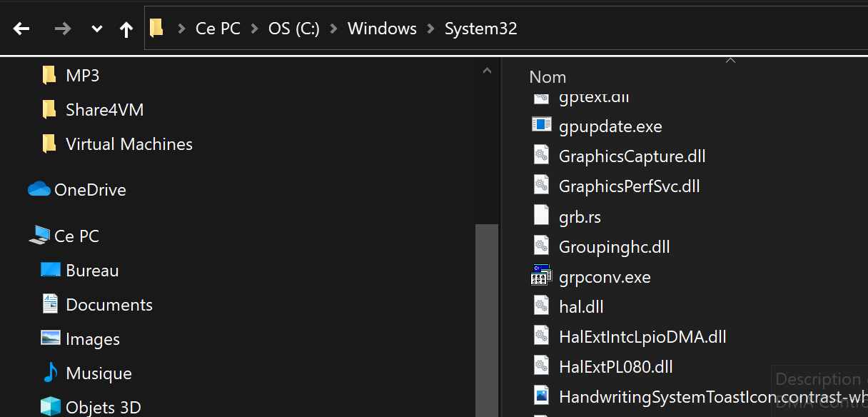Select Groupinghc.dll file icon

pos(542,246)
